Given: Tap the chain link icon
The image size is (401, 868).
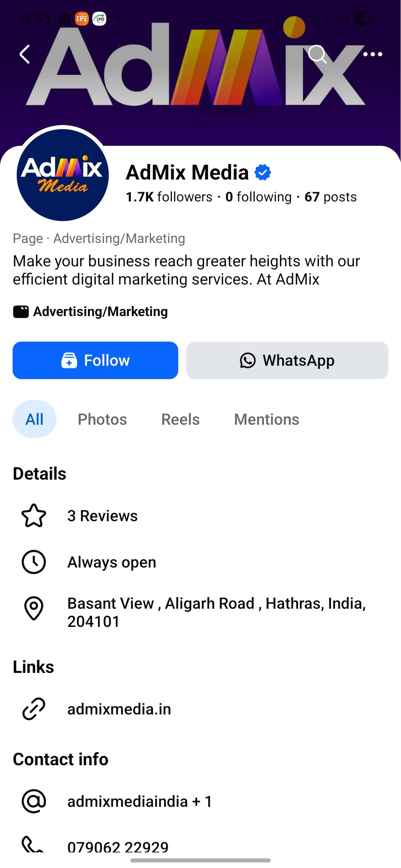Looking at the screenshot, I should click(34, 709).
